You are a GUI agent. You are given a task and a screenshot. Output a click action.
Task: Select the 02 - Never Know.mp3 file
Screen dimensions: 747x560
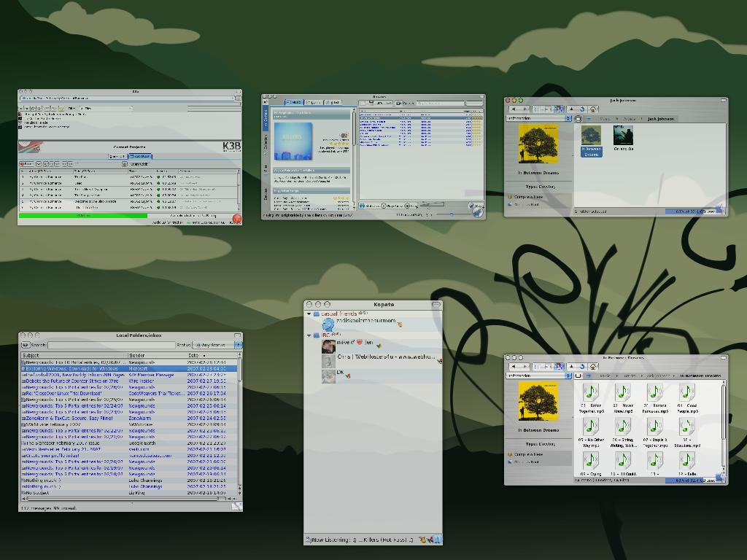pyautogui.click(x=623, y=398)
